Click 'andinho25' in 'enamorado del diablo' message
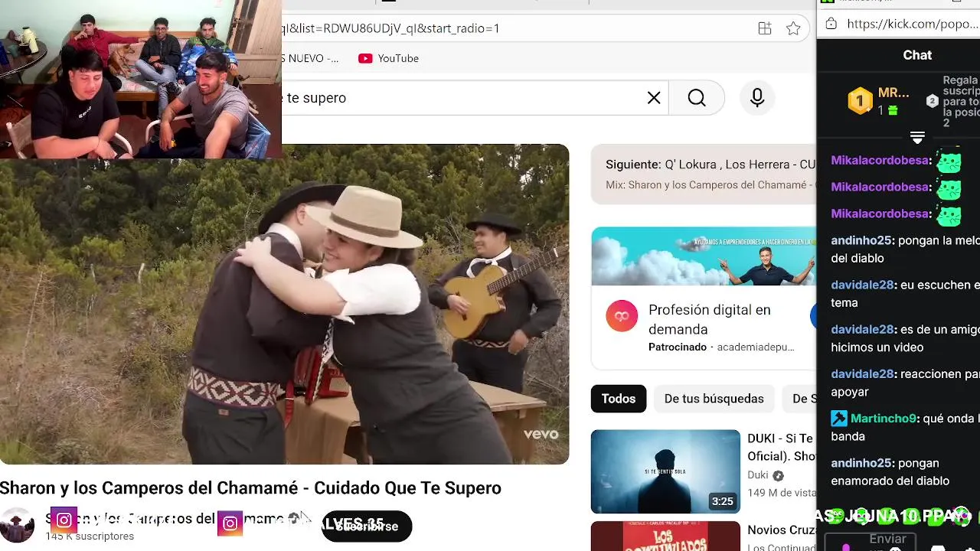 861,463
